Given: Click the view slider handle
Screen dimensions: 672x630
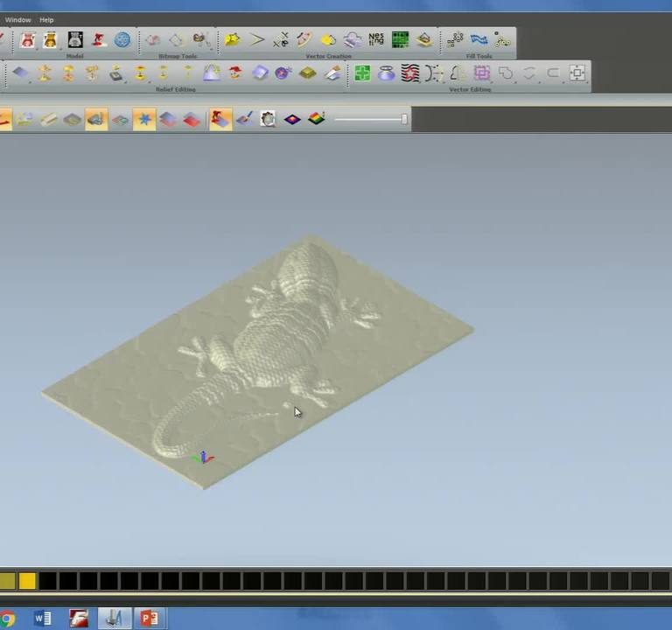Looking at the screenshot, I should pos(404,119).
